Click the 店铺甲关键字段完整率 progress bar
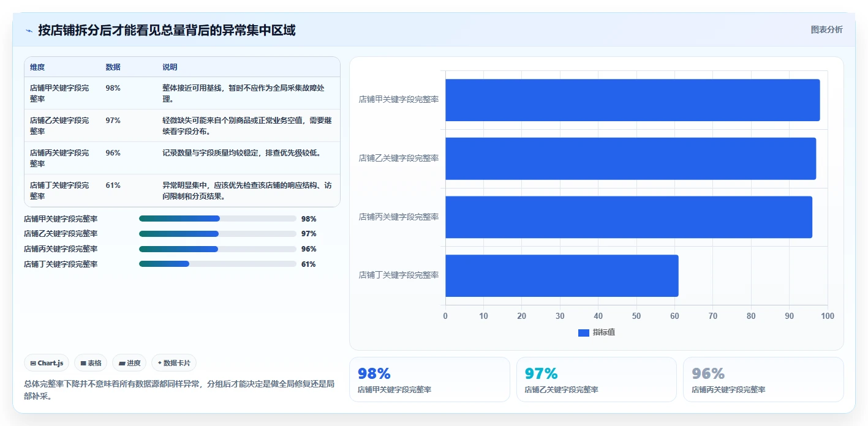Image resolution: width=868 pixels, height=426 pixels. tap(217, 219)
